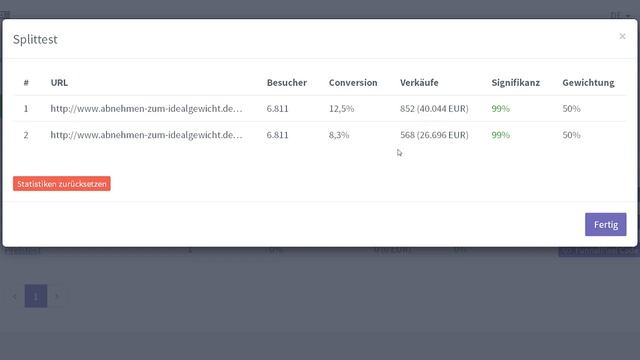This screenshot has width=640, height=360.
Task: Open the URL in row 2
Action: point(146,135)
